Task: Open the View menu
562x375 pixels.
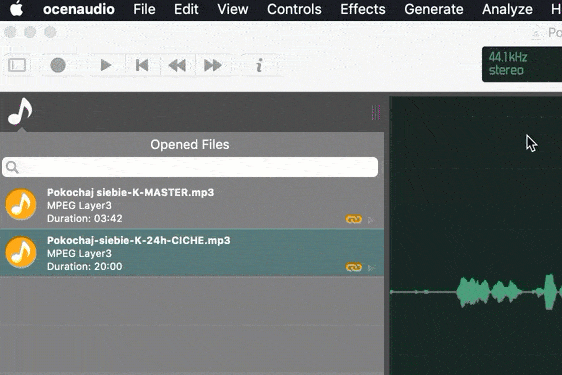Action: (233, 9)
